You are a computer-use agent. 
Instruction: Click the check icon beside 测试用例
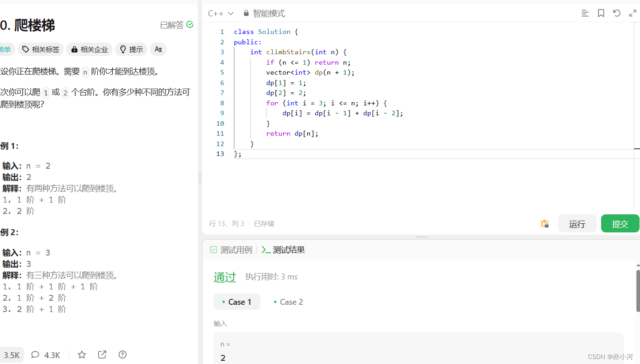(213, 250)
